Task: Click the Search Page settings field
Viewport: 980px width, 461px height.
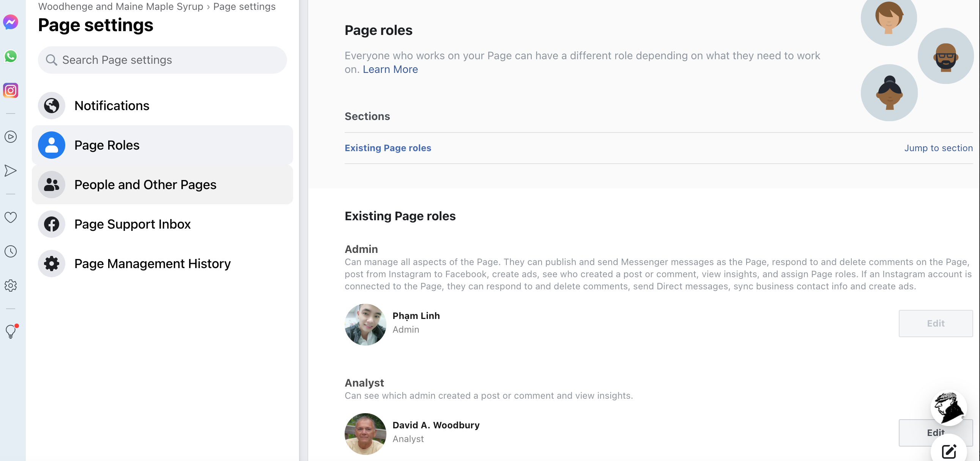Action: [x=163, y=60]
